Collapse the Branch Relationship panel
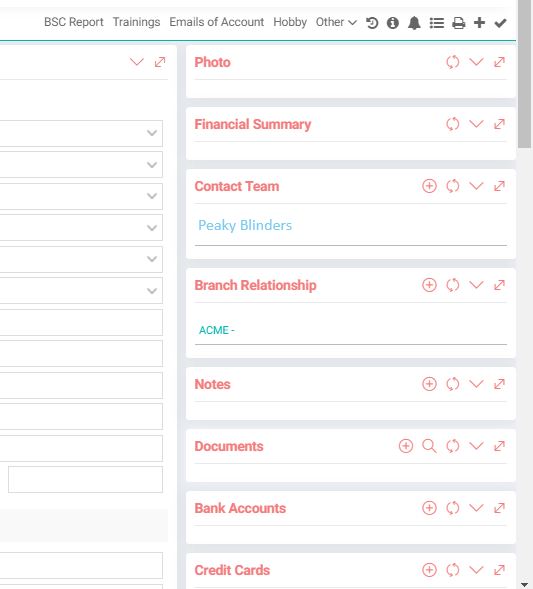Image resolution: width=533 pixels, height=589 pixels. point(476,285)
